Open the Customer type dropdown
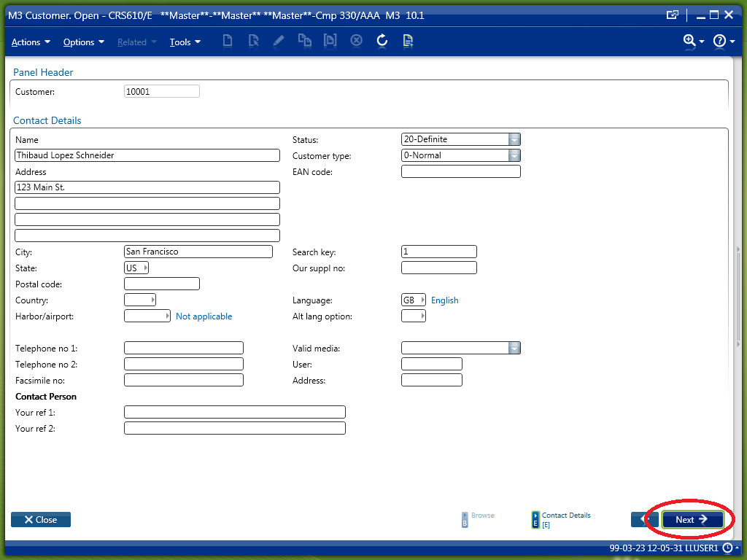 point(514,155)
